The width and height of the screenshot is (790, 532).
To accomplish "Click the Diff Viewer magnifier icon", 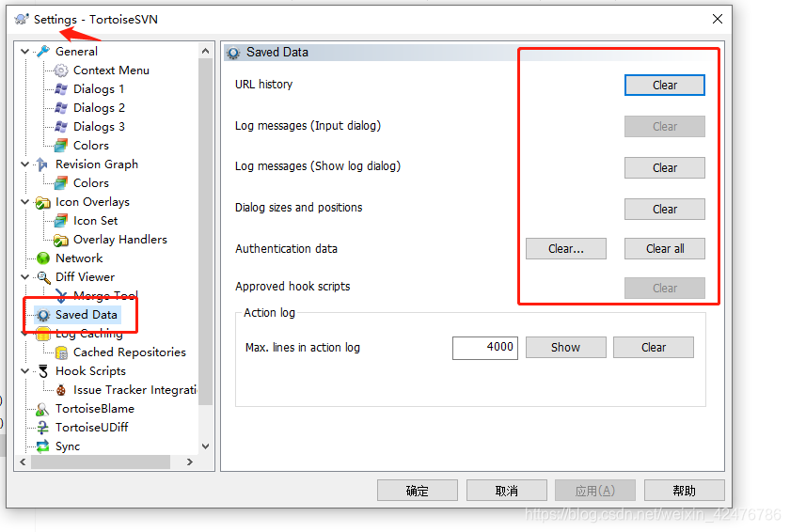I will point(44,277).
